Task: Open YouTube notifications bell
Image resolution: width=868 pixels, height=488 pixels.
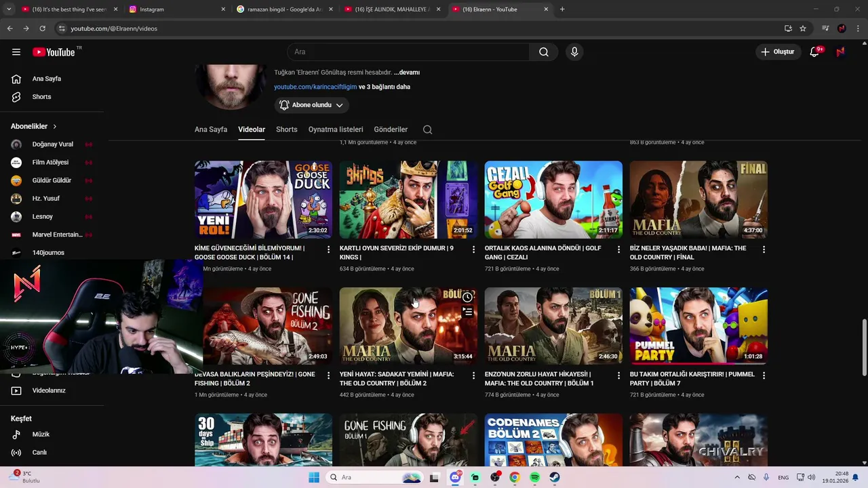Action: coord(815,52)
